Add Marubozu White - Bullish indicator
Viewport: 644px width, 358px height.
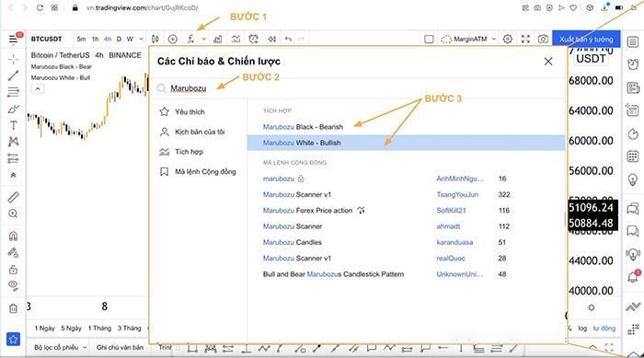407,143
